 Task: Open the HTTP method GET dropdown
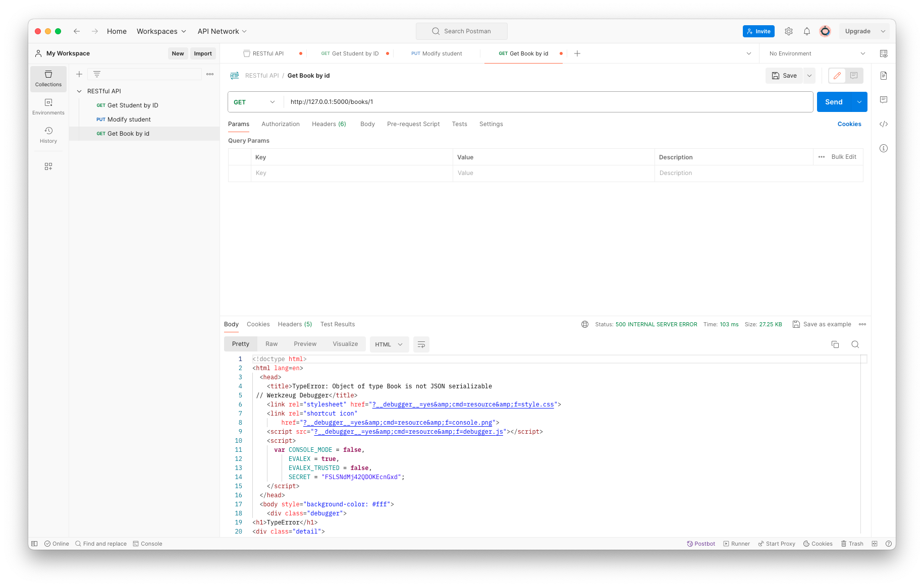[255, 102]
